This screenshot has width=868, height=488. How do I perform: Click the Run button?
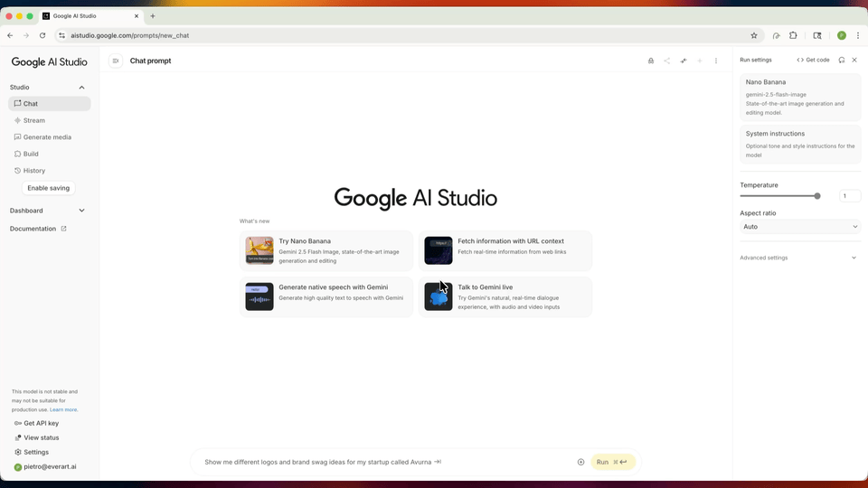tap(613, 462)
